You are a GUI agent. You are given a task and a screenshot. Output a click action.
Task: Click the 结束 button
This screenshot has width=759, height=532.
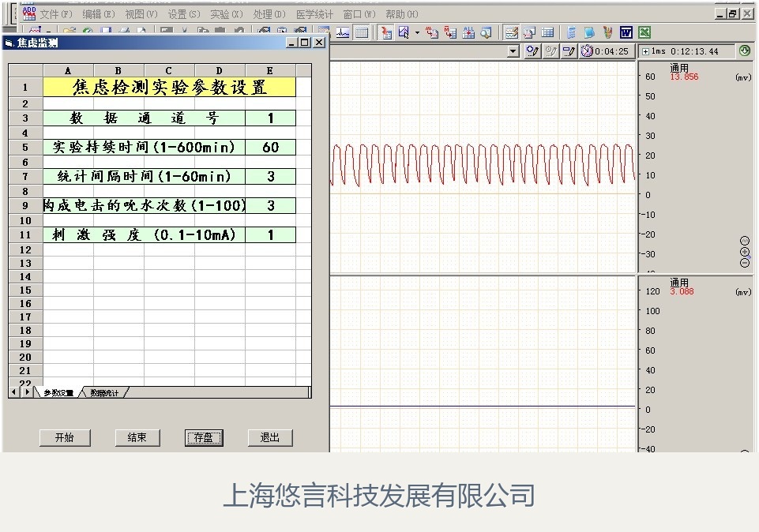(x=137, y=438)
